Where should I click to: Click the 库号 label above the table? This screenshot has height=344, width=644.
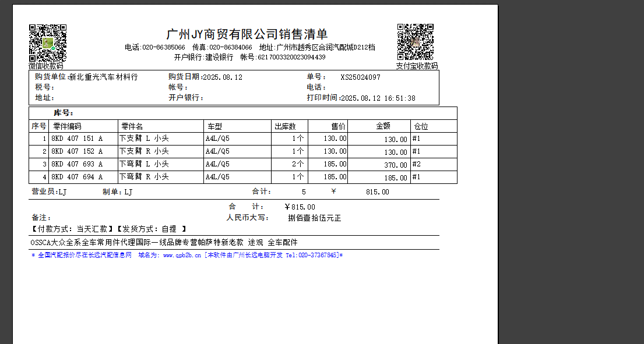tap(64, 113)
